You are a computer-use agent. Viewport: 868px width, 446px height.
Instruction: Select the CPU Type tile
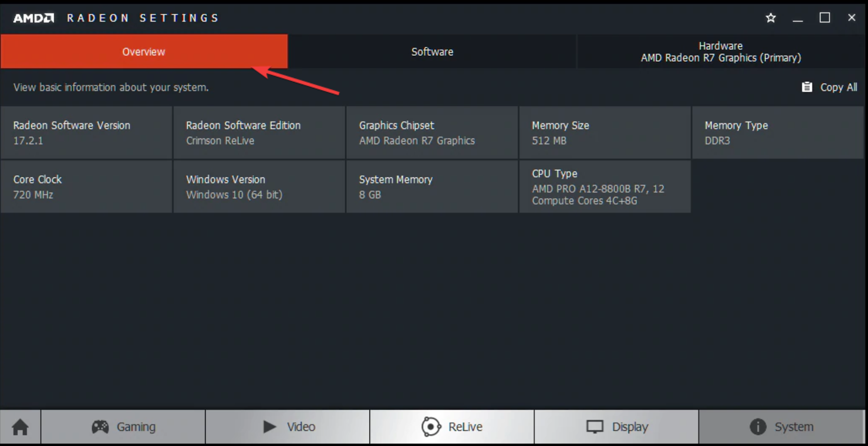[x=605, y=187]
